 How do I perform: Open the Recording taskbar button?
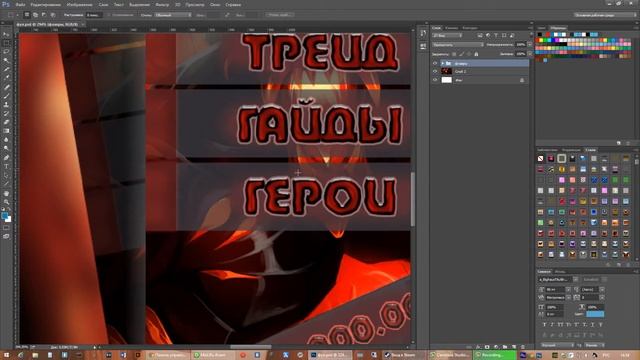(x=494, y=355)
